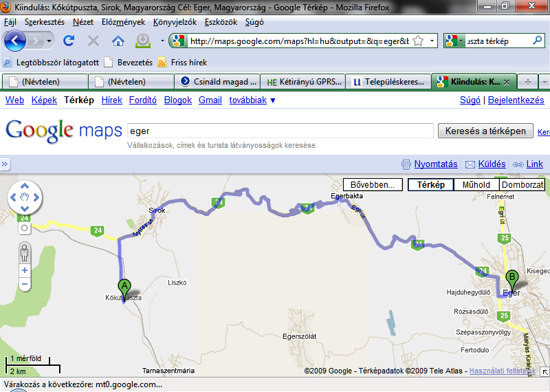The height and width of the screenshot is (392, 550).
Task: Click Nyomtatás print link
Action: point(436,164)
